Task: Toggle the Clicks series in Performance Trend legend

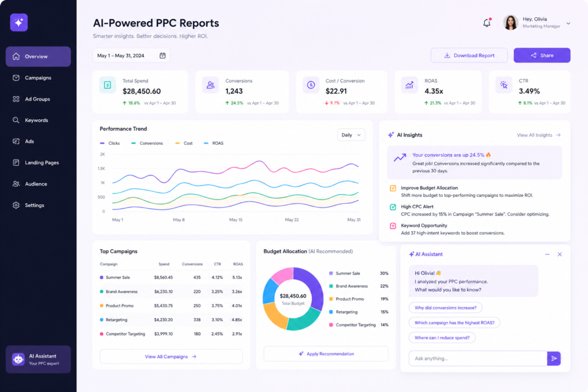Action: 110,143
